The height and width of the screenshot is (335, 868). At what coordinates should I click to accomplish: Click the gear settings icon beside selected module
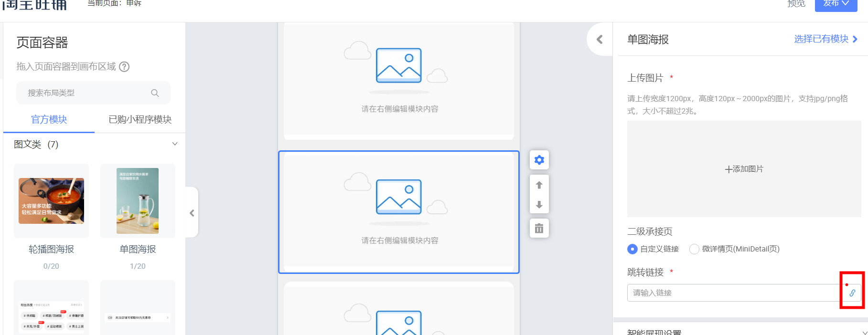point(539,160)
